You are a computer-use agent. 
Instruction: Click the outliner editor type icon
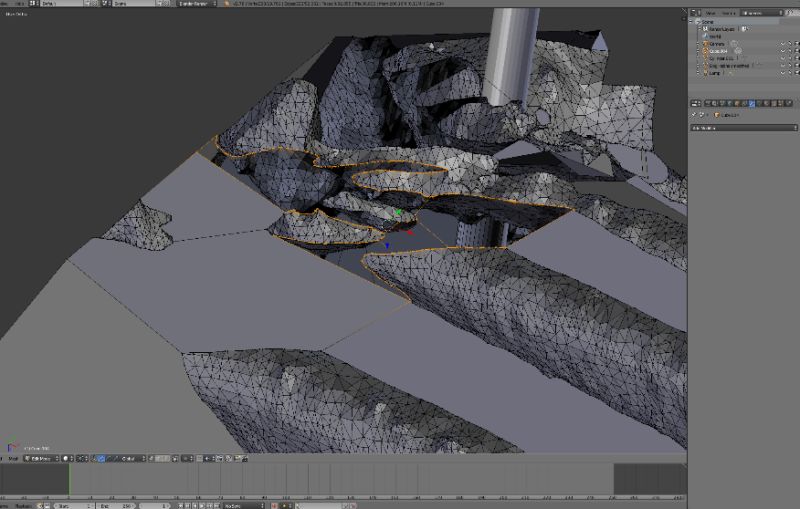pyautogui.click(x=695, y=13)
